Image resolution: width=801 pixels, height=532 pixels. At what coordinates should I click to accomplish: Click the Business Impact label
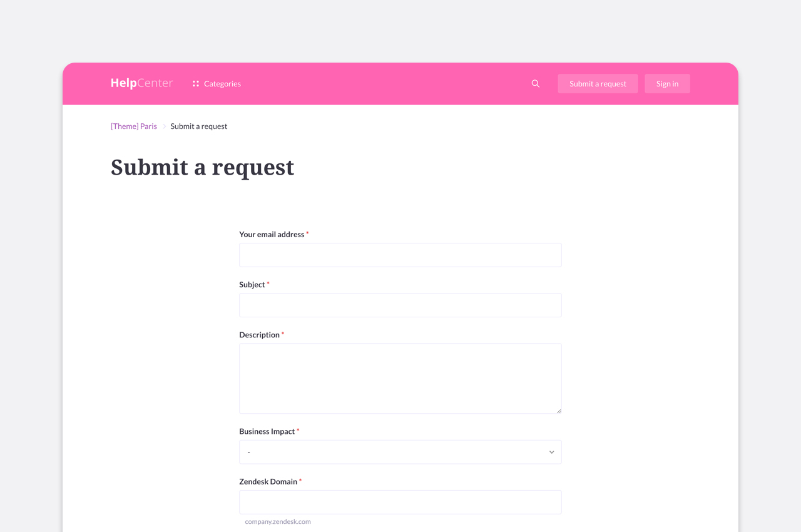click(267, 431)
